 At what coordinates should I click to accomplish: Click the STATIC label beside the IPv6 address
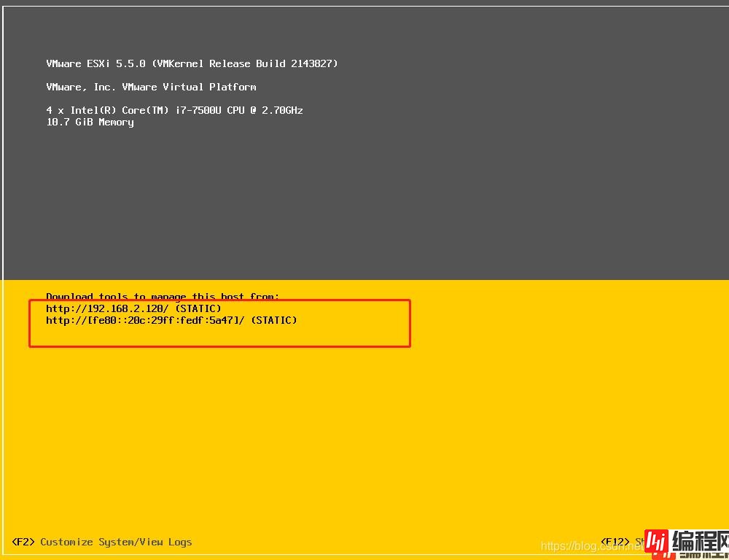click(x=273, y=320)
